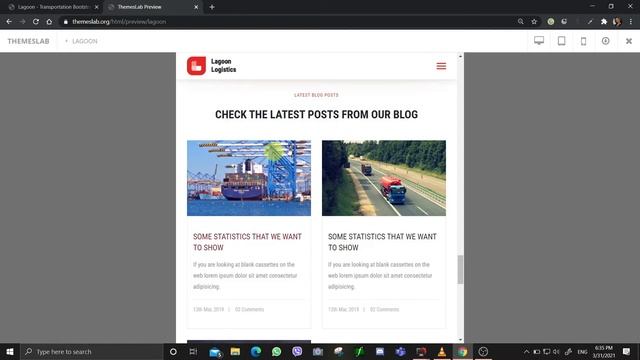The image size is (640, 360).
Task: Click the grey round extension icon
Action: tap(564, 22)
